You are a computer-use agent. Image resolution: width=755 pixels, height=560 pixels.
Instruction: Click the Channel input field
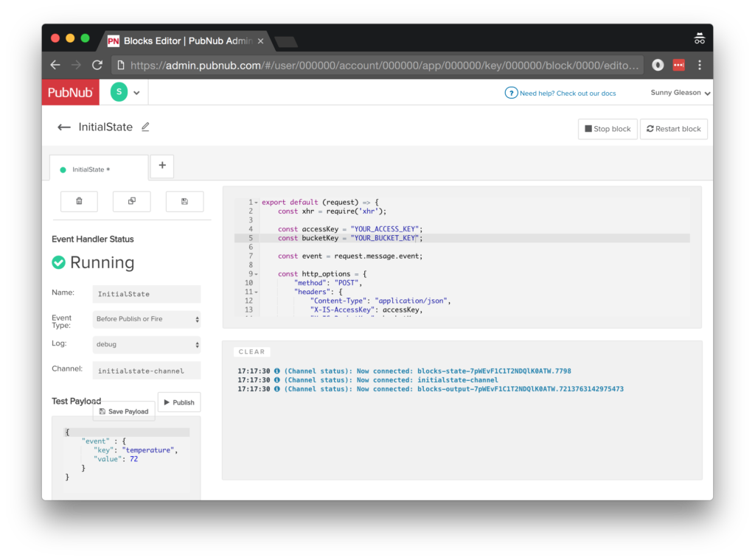click(x=147, y=371)
